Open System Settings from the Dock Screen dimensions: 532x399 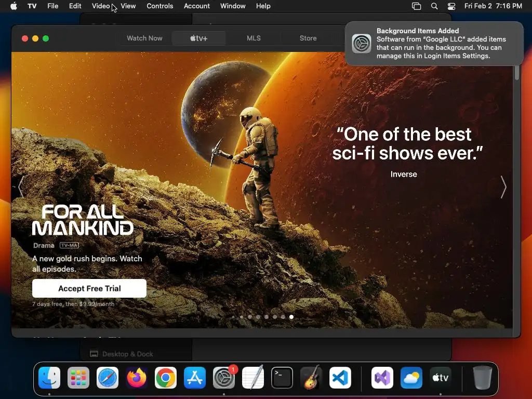point(224,378)
